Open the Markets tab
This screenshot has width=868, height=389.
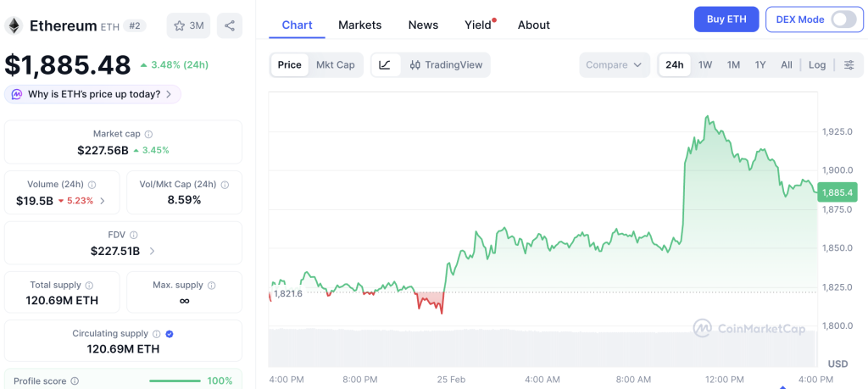pyautogui.click(x=359, y=25)
